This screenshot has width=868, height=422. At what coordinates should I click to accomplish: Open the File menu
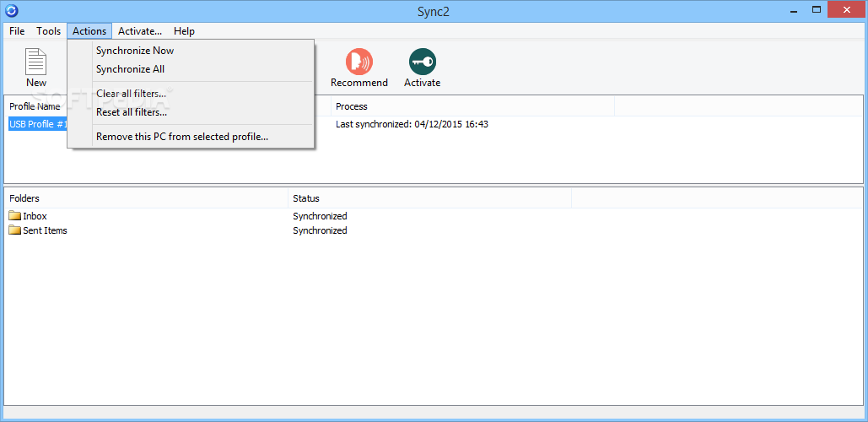(x=17, y=31)
